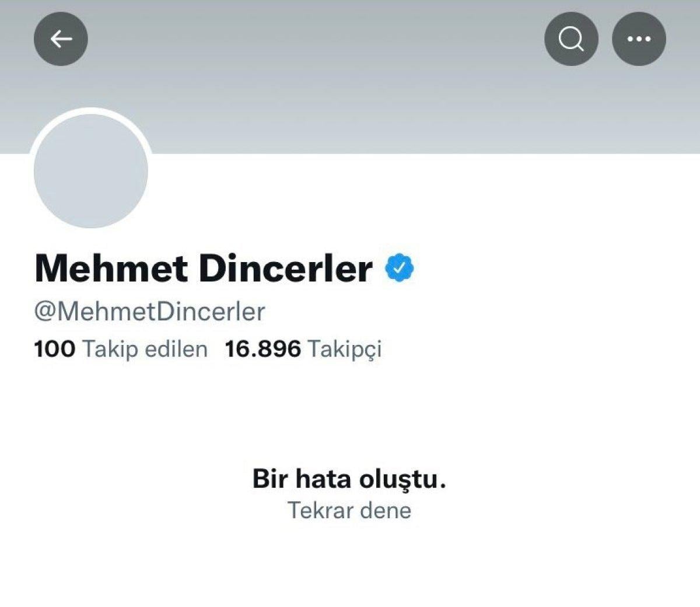Click the @MehmetDincerler username handle
The height and width of the screenshot is (607, 700).
coord(149,311)
